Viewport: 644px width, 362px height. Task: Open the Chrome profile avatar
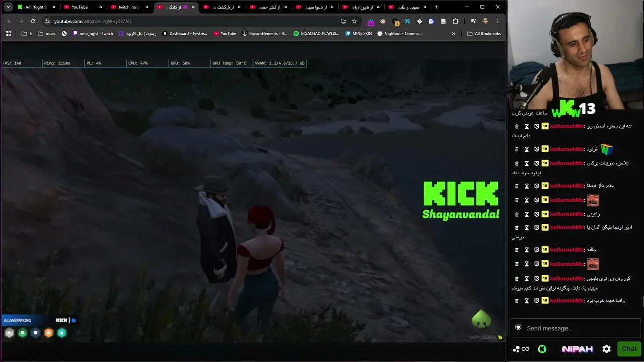[x=485, y=21]
